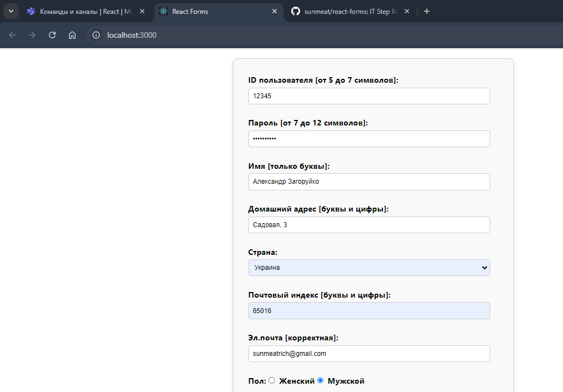Select the Мужской radio button

320,380
